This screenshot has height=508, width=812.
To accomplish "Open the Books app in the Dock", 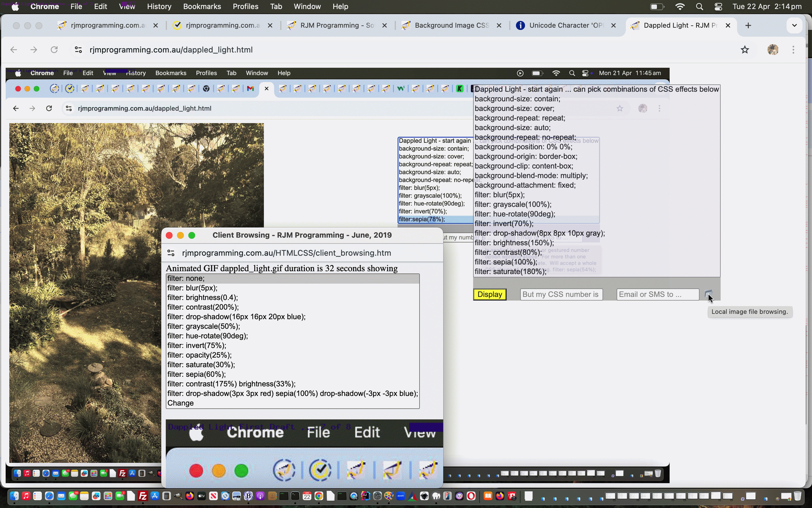I will [488, 496].
